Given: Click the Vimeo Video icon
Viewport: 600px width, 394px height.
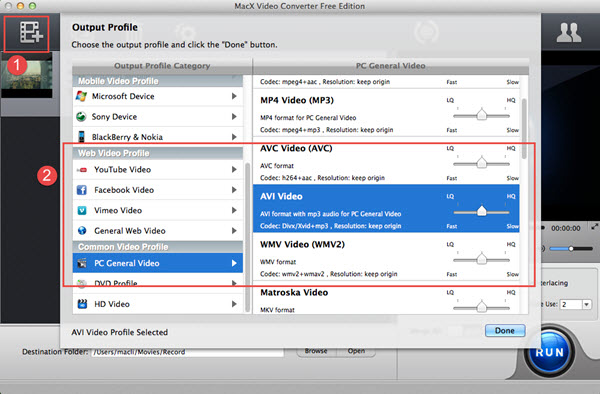Looking at the screenshot, I should tap(82, 210).
